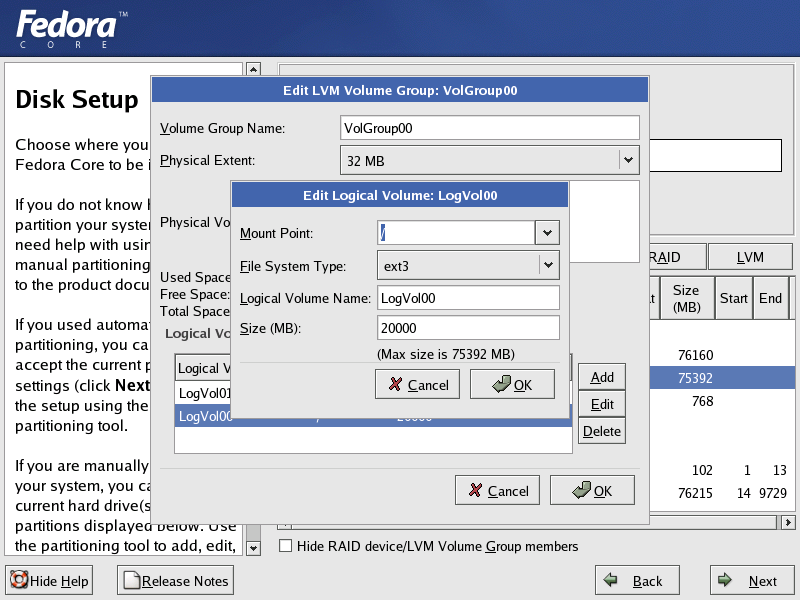The image size is (800, 600).
Task: Select the LogVol00 row in the logical volumes list
Action: [x=373, y=416]
